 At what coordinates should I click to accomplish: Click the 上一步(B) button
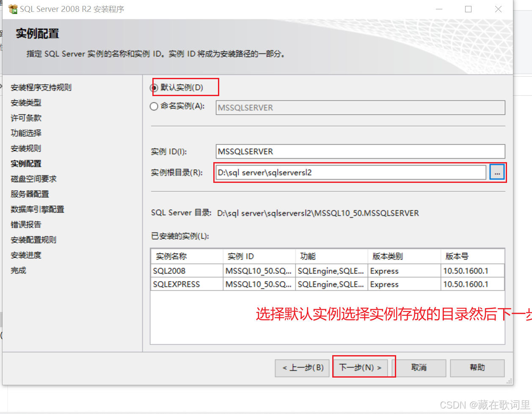(x=303, y=368)
